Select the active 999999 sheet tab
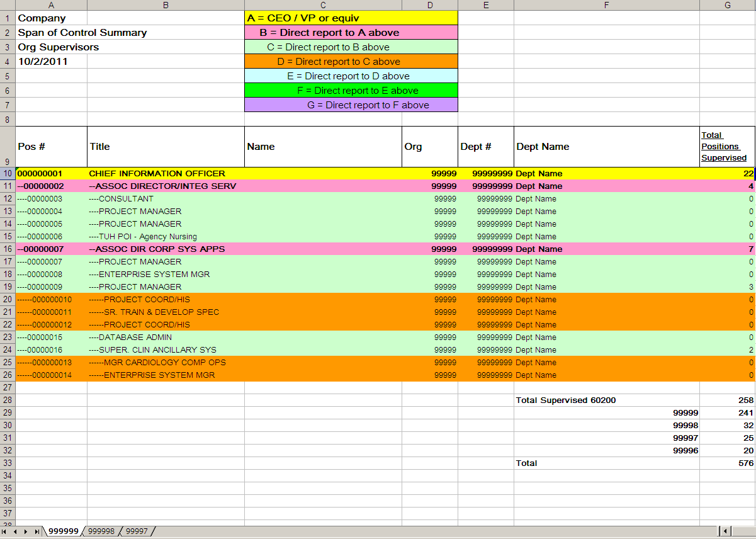756x539 pixels. (x=63, y=531)
